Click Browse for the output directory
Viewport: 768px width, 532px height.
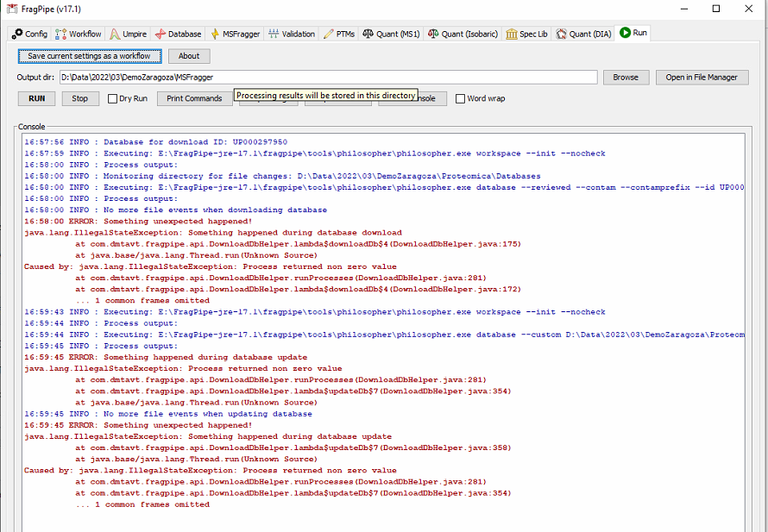pos(626,77)
